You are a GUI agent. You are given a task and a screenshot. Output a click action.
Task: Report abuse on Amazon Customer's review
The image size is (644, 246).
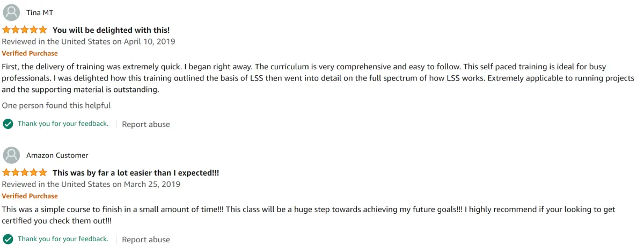[146, 240]
